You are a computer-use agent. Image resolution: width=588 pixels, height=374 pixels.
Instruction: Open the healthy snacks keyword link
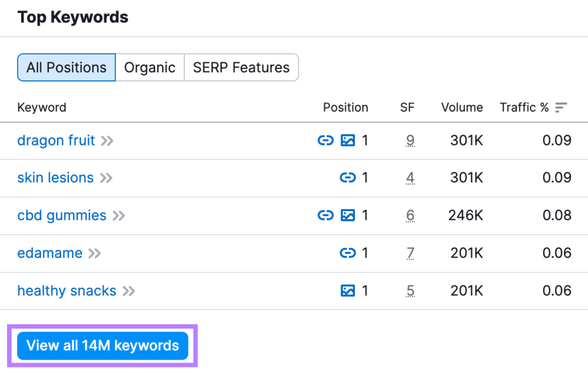pos(67,291)
